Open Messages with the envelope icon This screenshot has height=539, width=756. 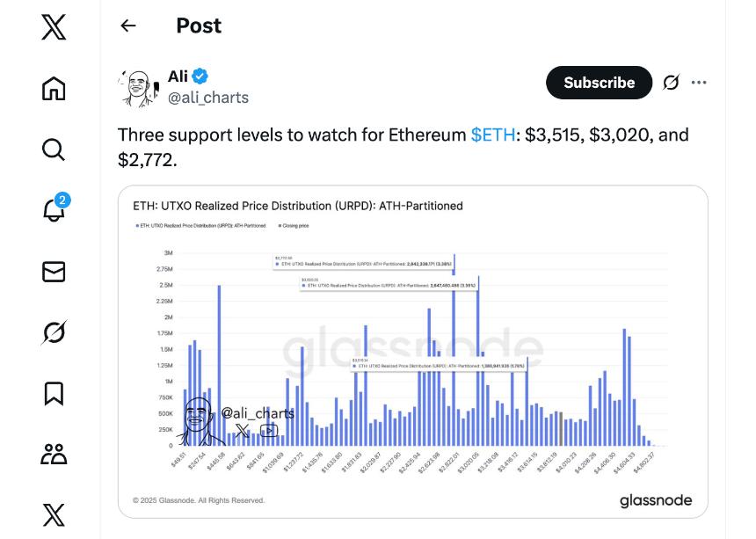(x=54, y=272)
